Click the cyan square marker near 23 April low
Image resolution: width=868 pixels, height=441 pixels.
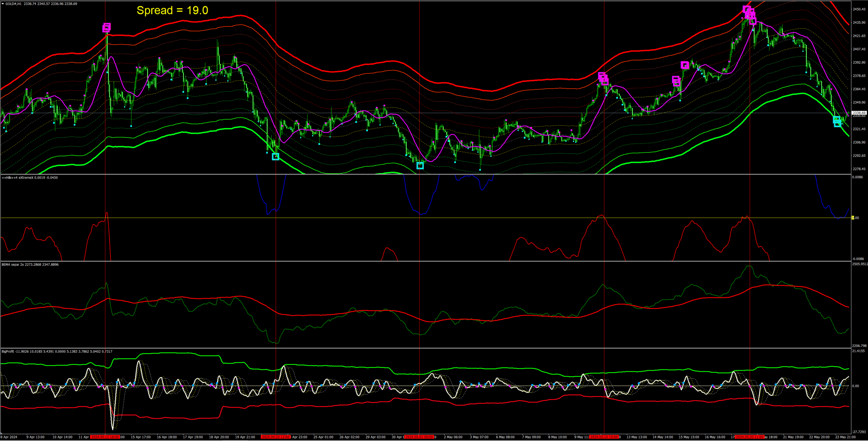[276, 157]
